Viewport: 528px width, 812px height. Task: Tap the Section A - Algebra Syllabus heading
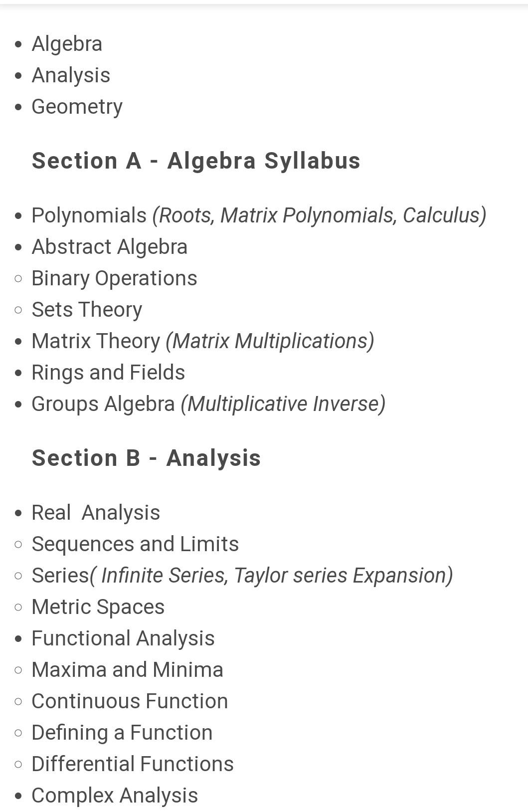[x=196, y=161]
